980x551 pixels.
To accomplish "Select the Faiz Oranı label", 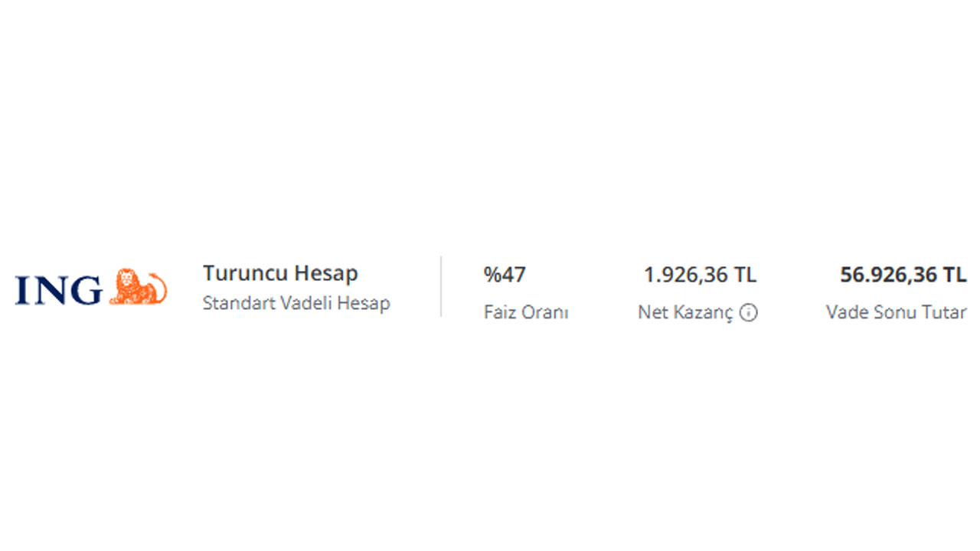I will (526, 312).
